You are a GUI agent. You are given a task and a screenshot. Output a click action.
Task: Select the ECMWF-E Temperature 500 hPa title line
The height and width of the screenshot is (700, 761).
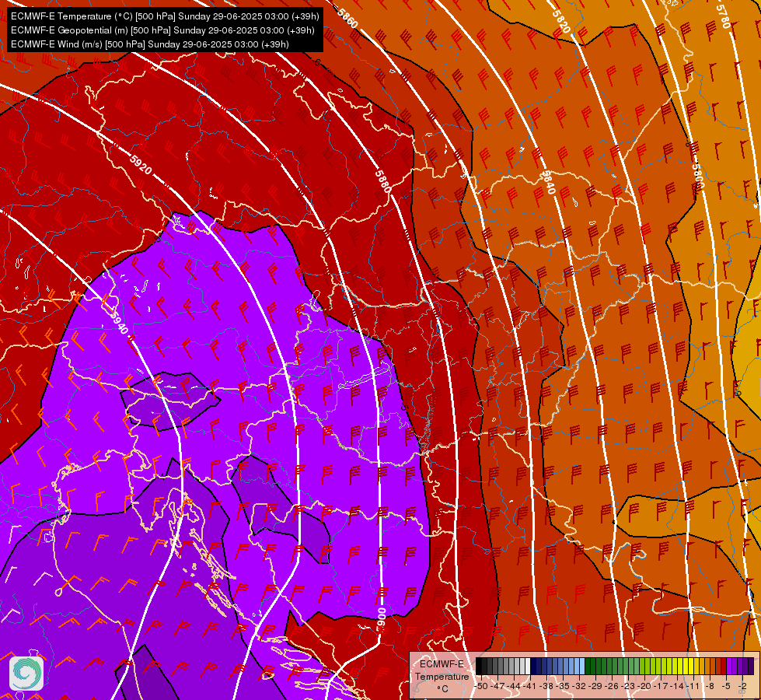click(165, 16)
